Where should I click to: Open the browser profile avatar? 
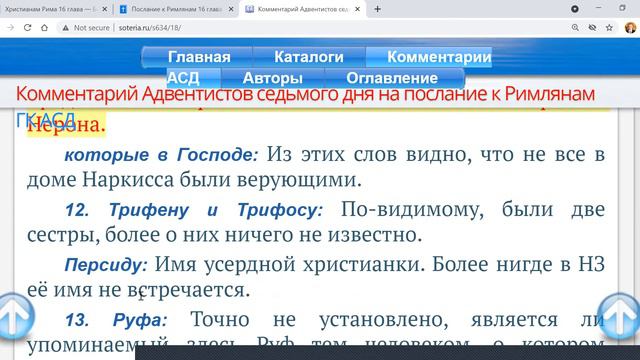pos(630,28)
